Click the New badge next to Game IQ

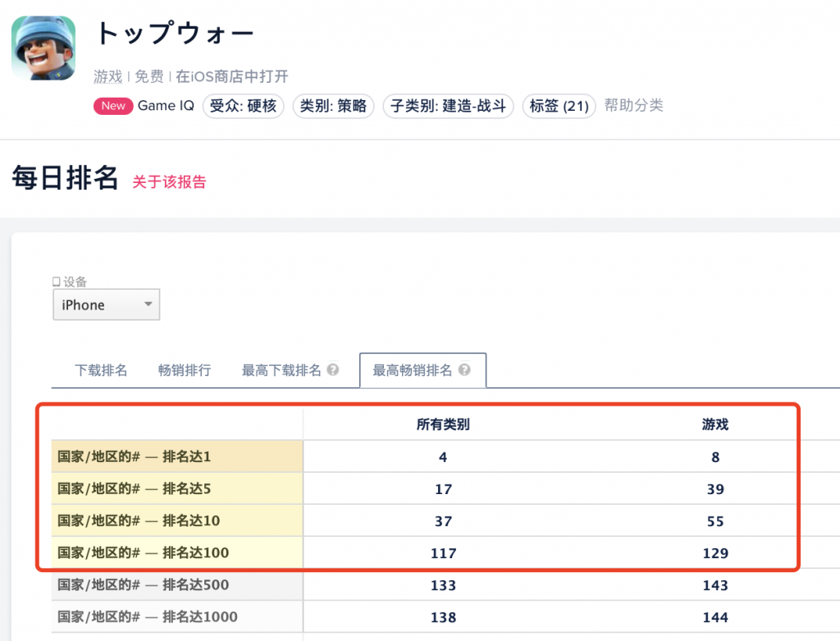(112, 106)
